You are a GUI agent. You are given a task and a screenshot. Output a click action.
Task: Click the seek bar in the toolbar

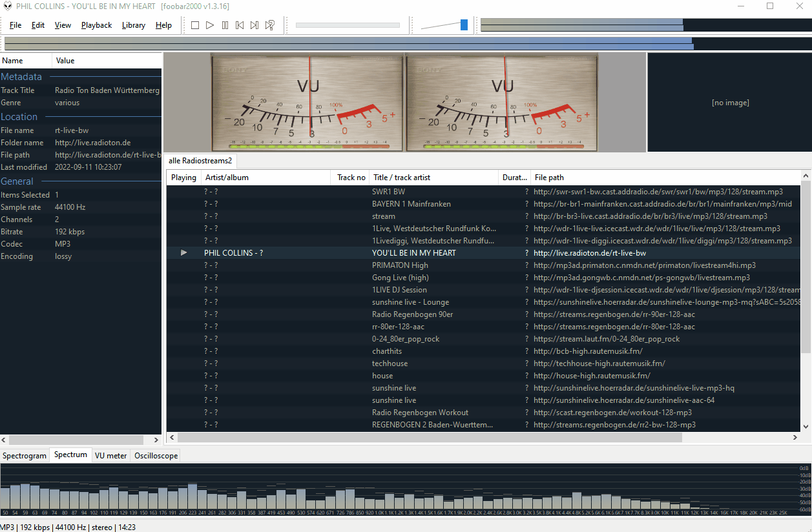pos(348,25)
